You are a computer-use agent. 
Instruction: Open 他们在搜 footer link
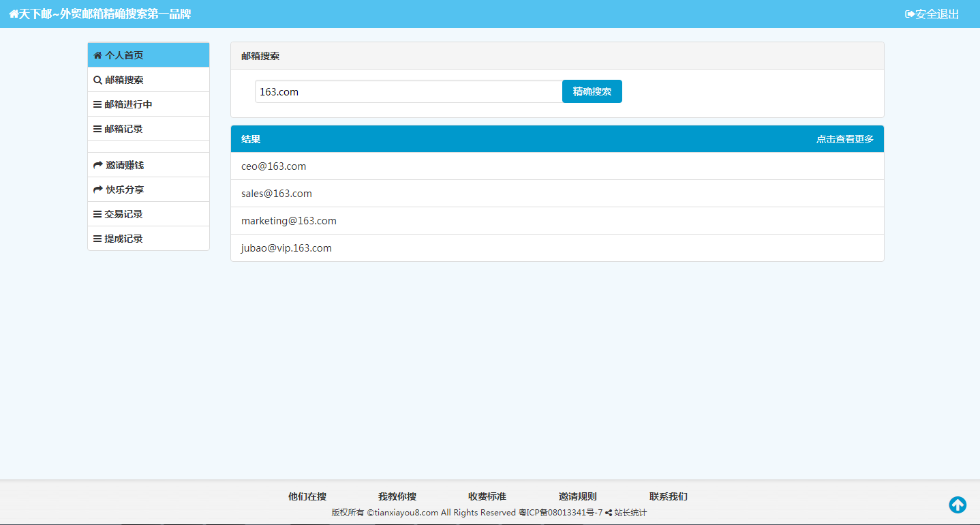point(307,496)
